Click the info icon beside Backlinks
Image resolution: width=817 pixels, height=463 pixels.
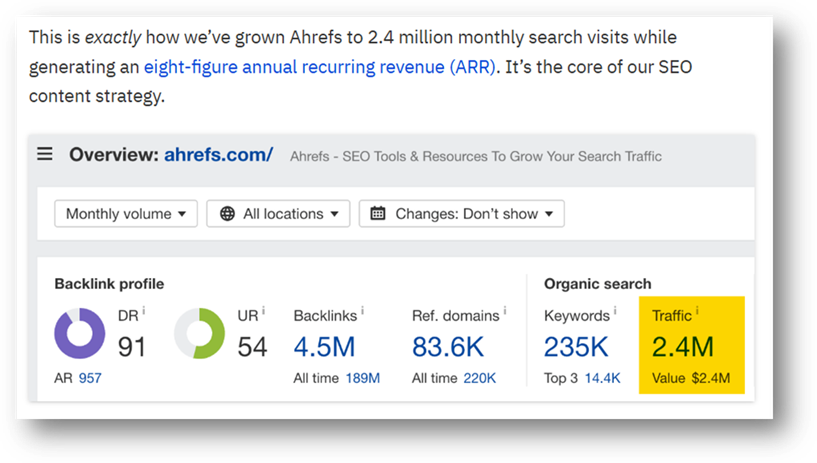362,312
